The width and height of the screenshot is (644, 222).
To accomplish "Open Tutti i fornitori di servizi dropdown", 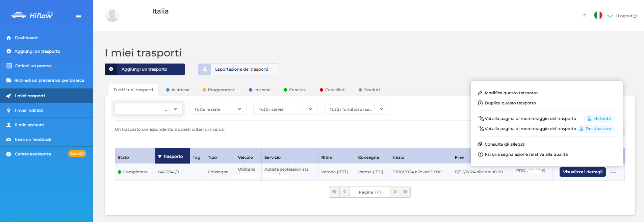I will click(x=356, y=109).
